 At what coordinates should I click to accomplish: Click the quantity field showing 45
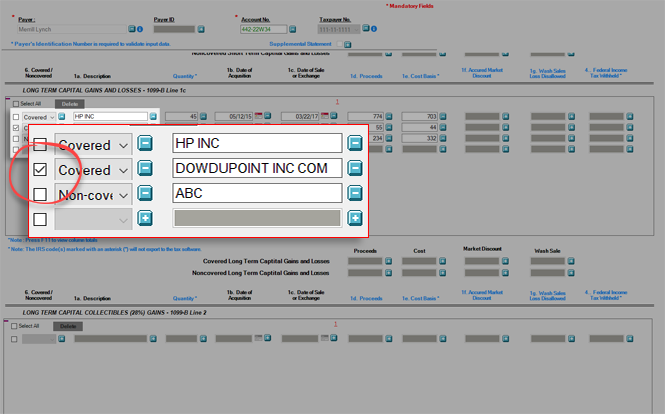[182, 116]
